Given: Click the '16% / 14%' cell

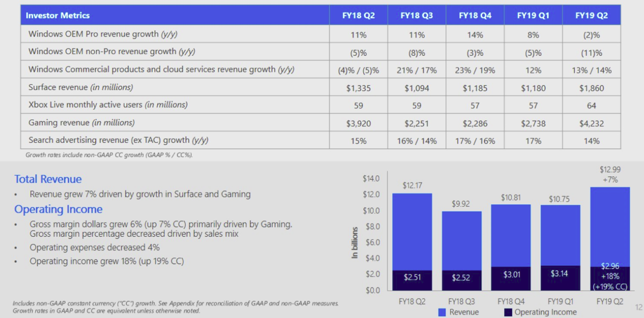Looking at the screenshot, I should [x=416, y=141].
